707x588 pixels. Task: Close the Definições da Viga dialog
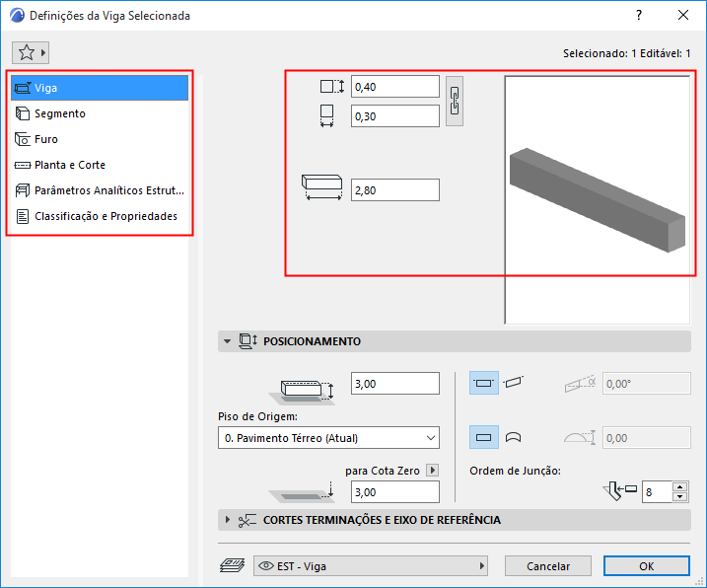[683, 15]
